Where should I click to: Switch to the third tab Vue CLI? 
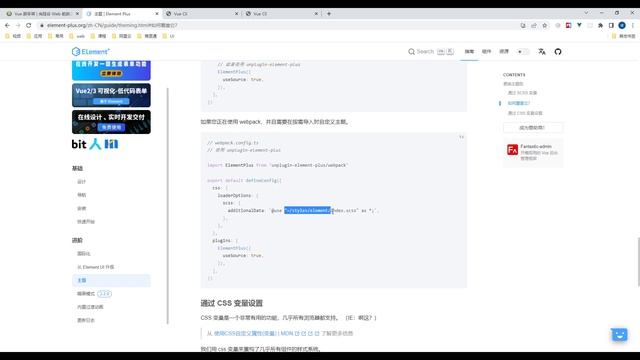(x=202, y=13)
